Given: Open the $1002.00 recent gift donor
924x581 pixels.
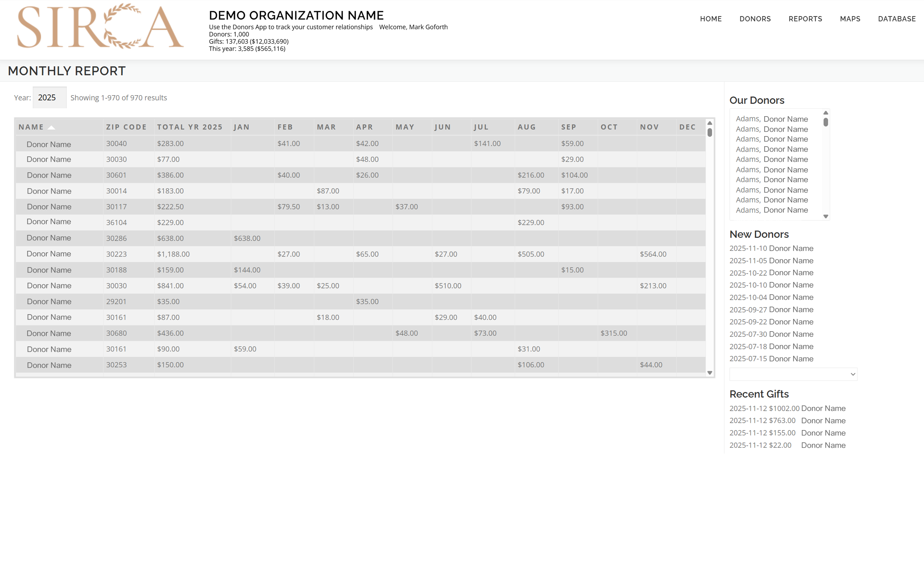Looking at the screenshot, I should [x=823, y=408].
